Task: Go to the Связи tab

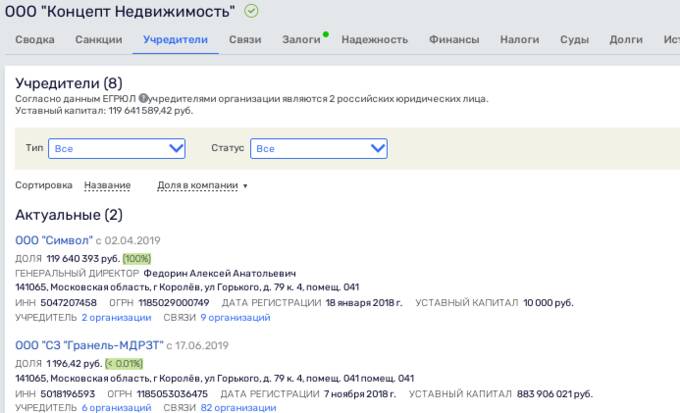Action: click(x=245, y=39)
